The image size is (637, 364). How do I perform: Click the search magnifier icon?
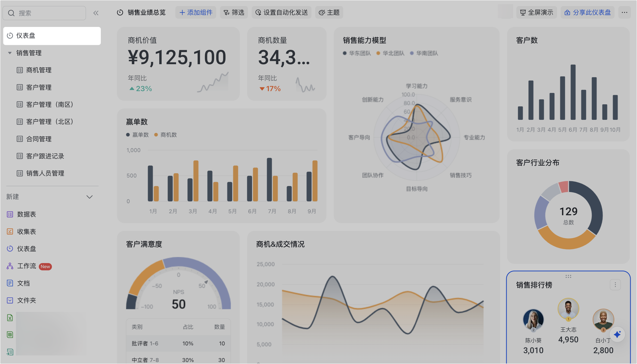[x=11, y=13]
